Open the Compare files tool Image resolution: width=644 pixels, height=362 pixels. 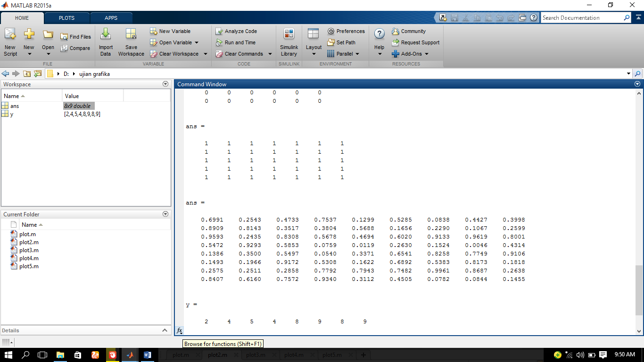tap(75, 48)
